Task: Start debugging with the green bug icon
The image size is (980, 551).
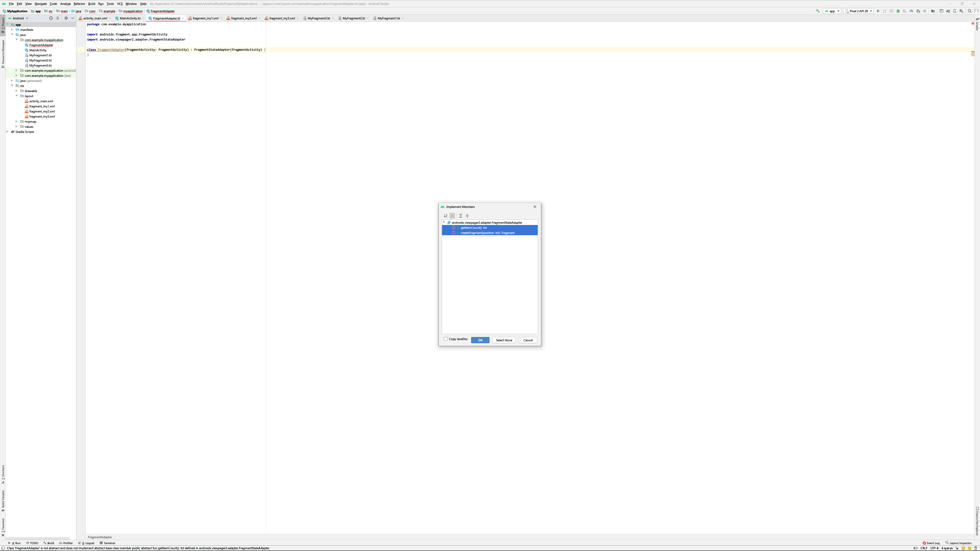Action: 898,11
